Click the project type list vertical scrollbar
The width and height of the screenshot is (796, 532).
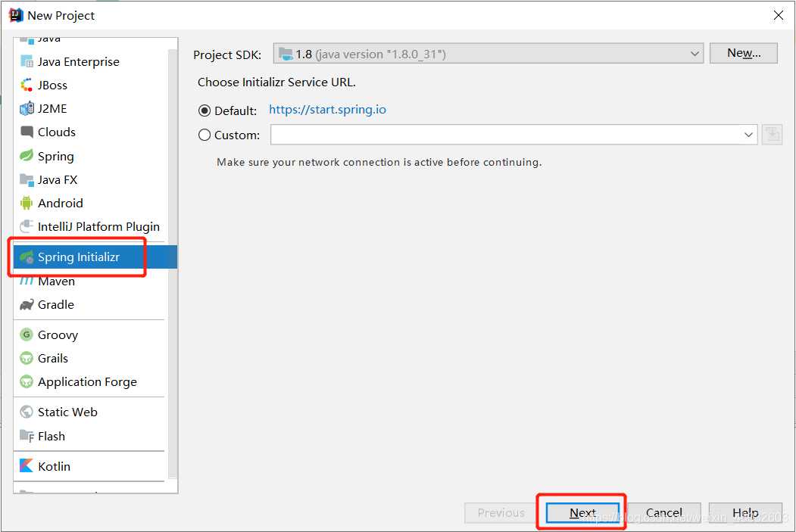click(173, 263)
